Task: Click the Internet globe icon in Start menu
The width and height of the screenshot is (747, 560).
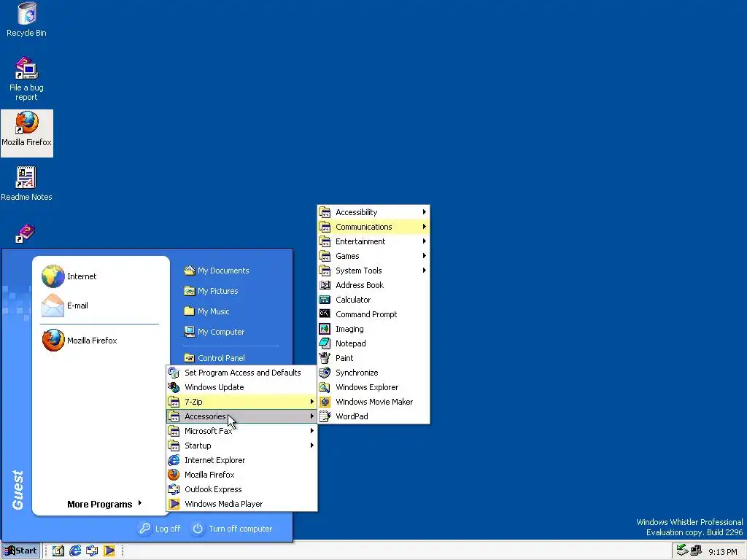Action: [x=53, y=276]
